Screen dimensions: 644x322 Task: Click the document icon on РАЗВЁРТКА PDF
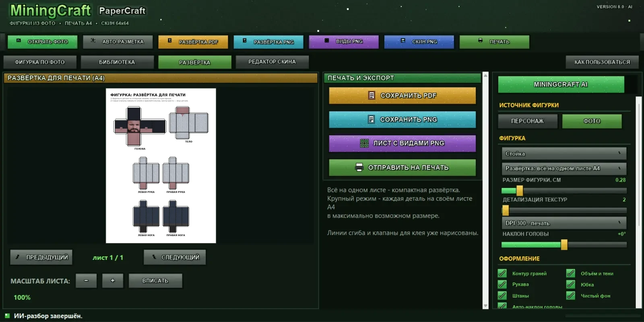tap(169, 41)
